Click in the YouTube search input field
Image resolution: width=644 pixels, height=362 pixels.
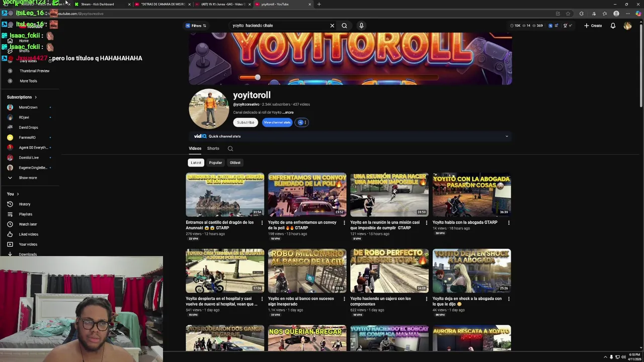[x=279, y=26]
